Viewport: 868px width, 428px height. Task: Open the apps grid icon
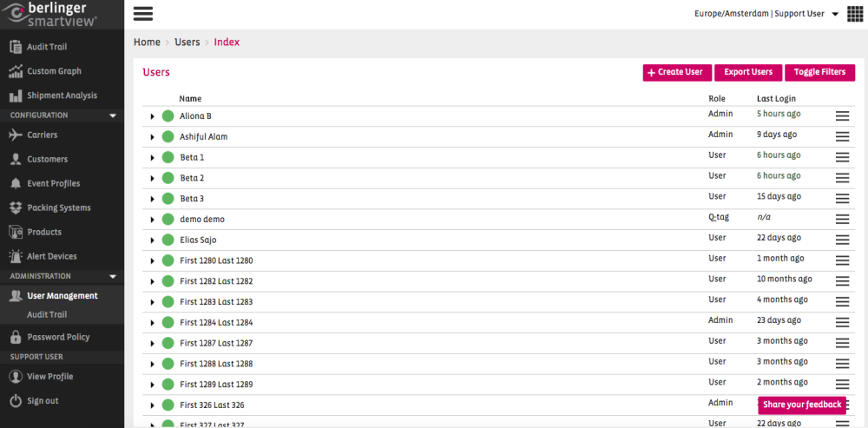855,14
